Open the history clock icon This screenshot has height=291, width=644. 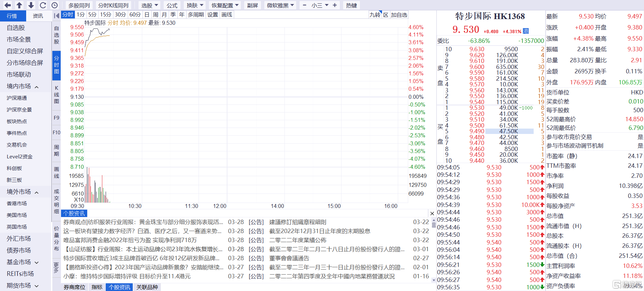pos(55,5)
